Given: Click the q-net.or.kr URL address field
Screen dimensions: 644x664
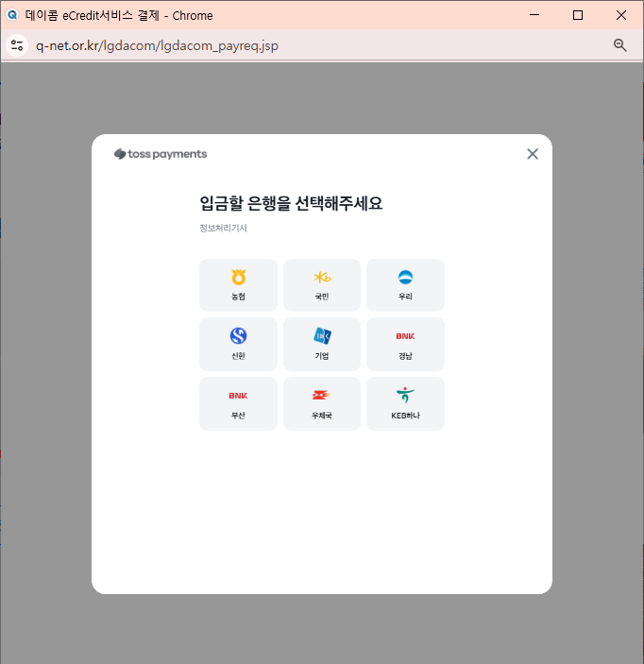Looking at the screenshot, I should (157, 45).
